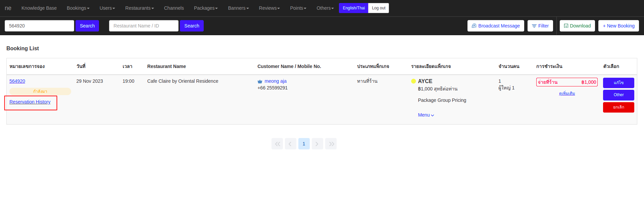
Task: Click the crown icon beside meong aja
Action: tap(260, 81)
